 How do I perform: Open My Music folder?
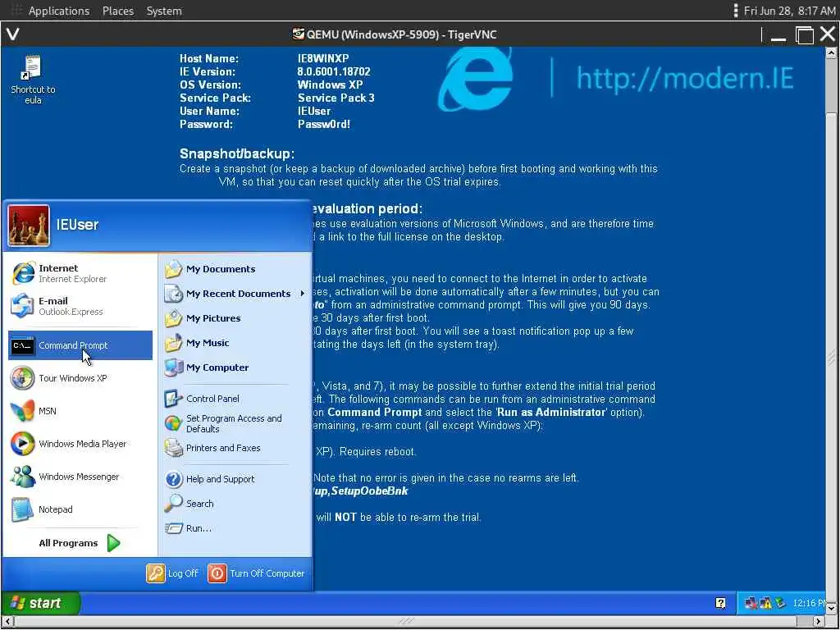pyautogui.click(x=235, y=343)
